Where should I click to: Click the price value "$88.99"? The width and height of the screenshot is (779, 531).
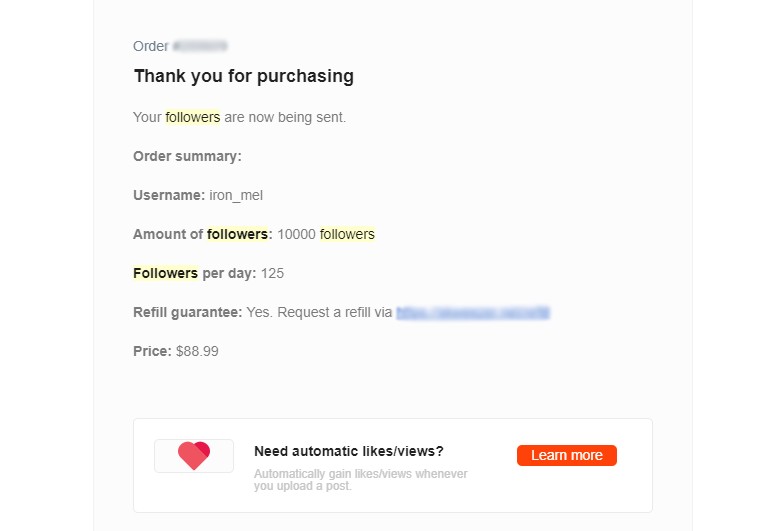pyautogui.click(x=197, y=352)
